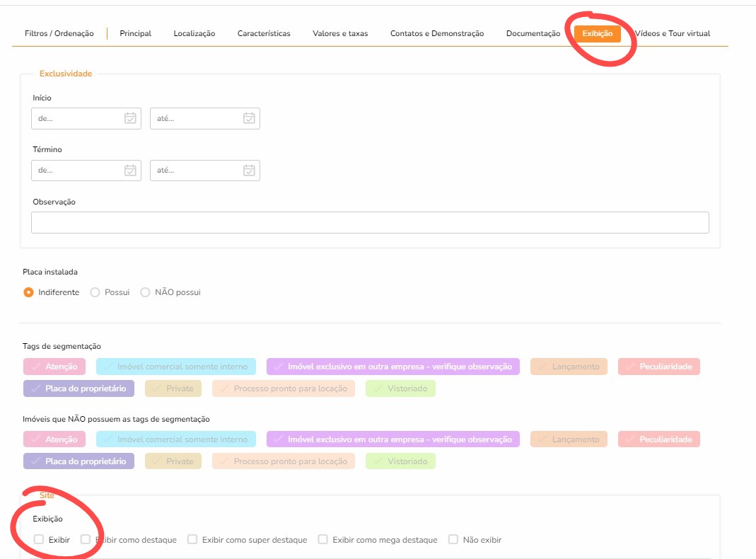Open the Filtros / Ordenação tab
The image size is (756, 559).
[x=59, y=33]
